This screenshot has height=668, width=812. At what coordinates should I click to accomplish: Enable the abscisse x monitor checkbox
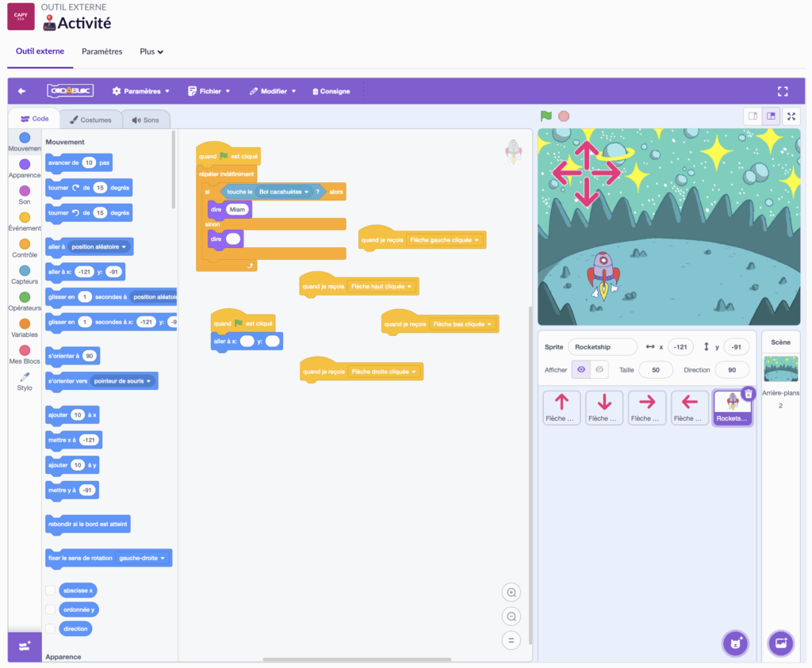50,590
